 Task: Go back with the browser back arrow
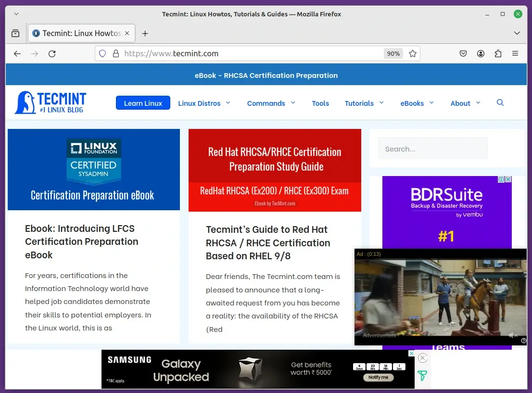click(x=17, y=53)
